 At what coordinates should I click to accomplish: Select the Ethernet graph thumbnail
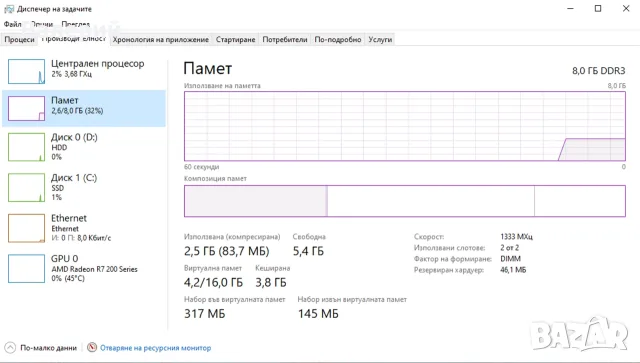[27, 228]
